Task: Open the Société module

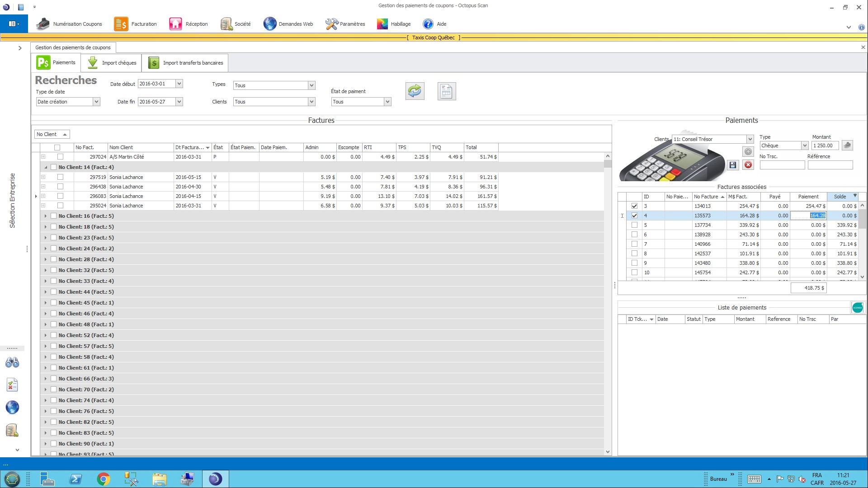Action: pyautogui.click(x=235, y=24)
